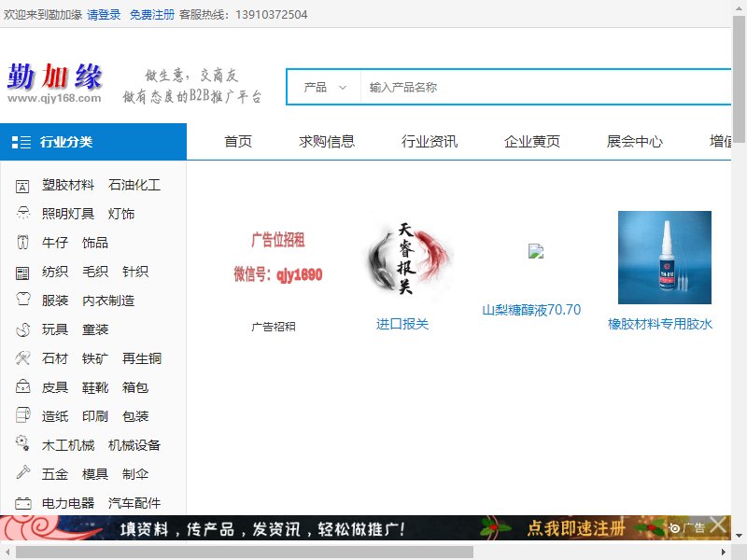Click the horizontal scrollbar thumb
The image size is (747, 560).
tap(245, 553)
